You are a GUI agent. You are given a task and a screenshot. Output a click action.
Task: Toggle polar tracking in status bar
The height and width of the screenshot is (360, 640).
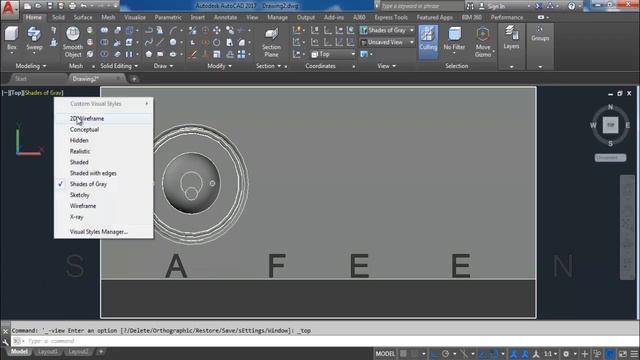pos(446,353)
